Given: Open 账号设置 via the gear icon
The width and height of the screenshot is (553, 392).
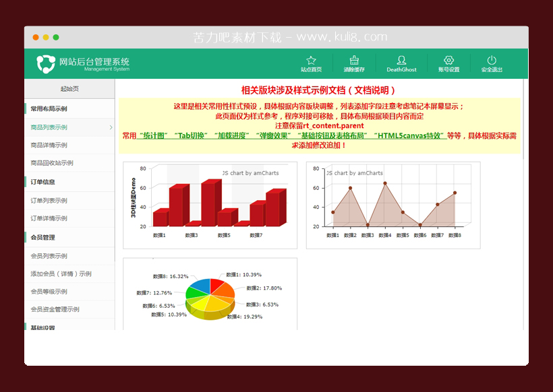Looking at the screenshot, I should coord(448,59).
